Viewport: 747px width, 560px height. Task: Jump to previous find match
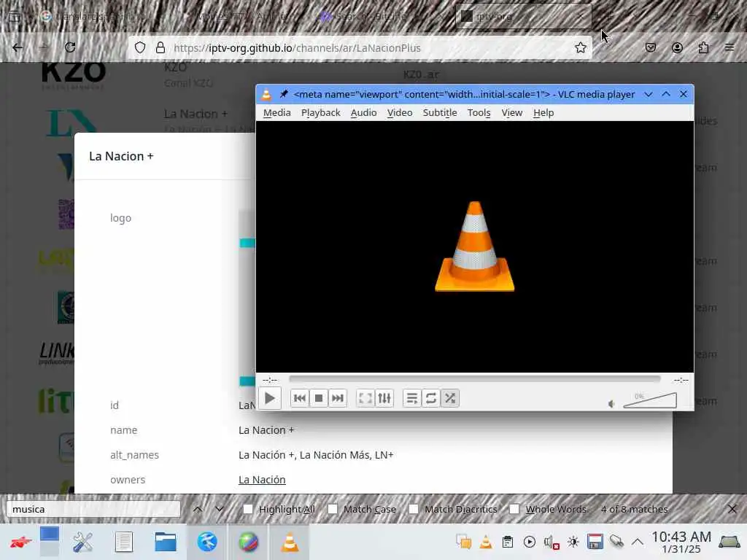coord(198,509)
